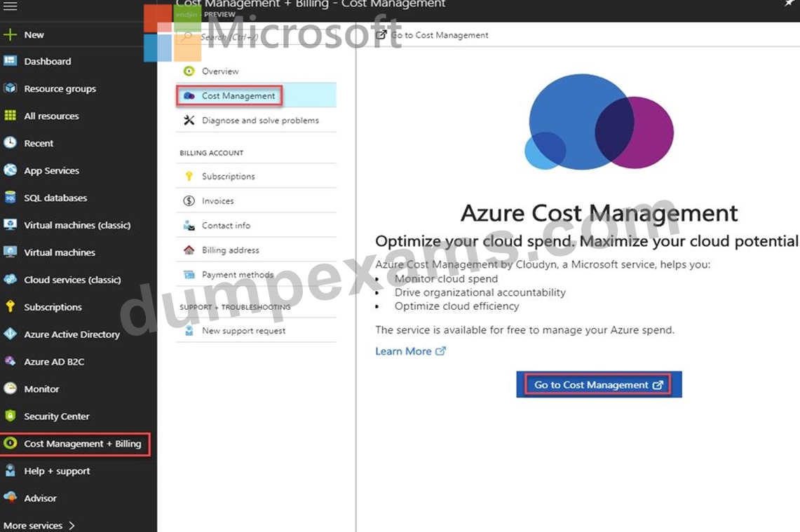Click the search magnifier icon

pos(187,36)
